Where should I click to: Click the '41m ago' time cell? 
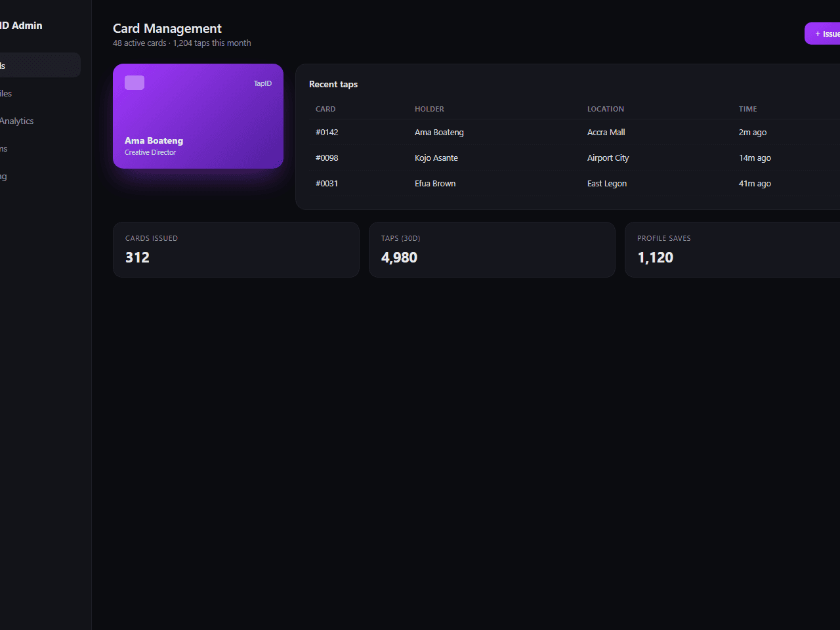(755, 183)
